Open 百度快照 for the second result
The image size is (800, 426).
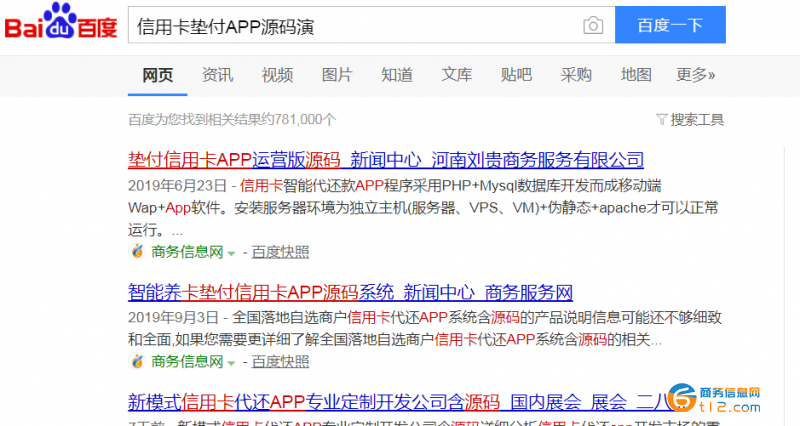280,362
